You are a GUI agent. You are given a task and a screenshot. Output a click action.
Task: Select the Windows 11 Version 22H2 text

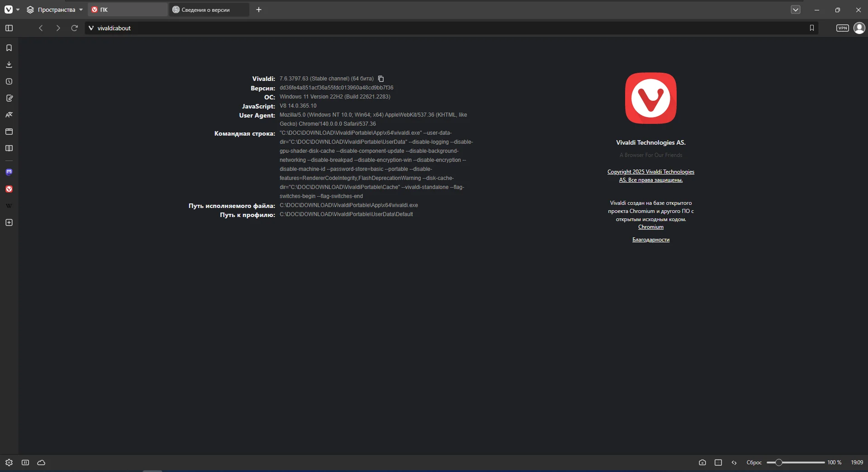point(335,97)
